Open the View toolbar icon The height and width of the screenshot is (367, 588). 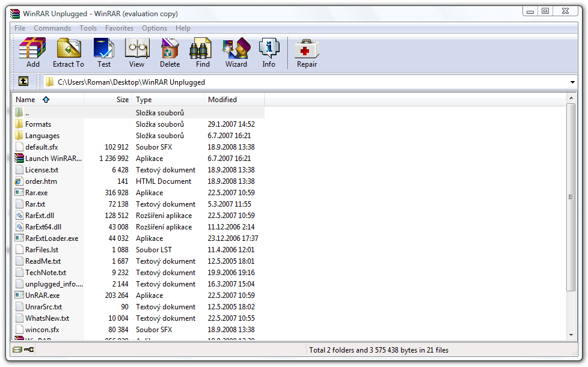pyautogui.click(x=137, y=52)
